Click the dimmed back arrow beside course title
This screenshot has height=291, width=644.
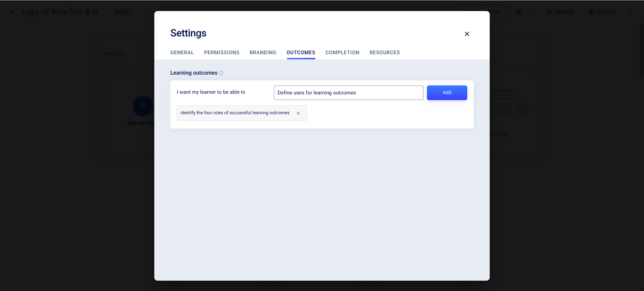[x=12, y=12]
